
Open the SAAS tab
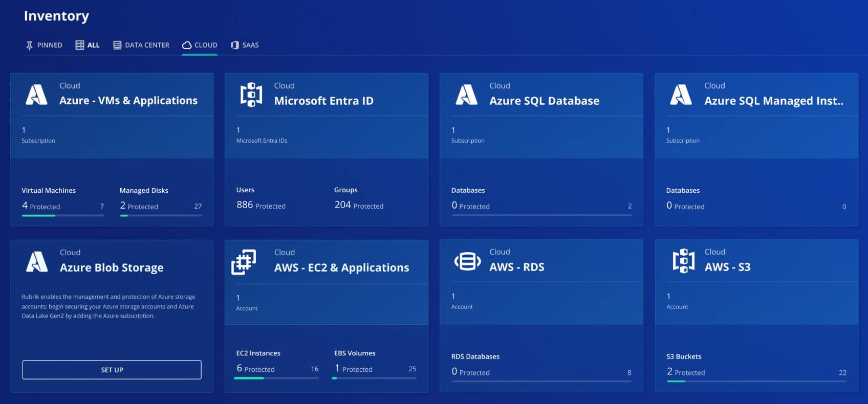pyautogui.click(x=245, y=45)
